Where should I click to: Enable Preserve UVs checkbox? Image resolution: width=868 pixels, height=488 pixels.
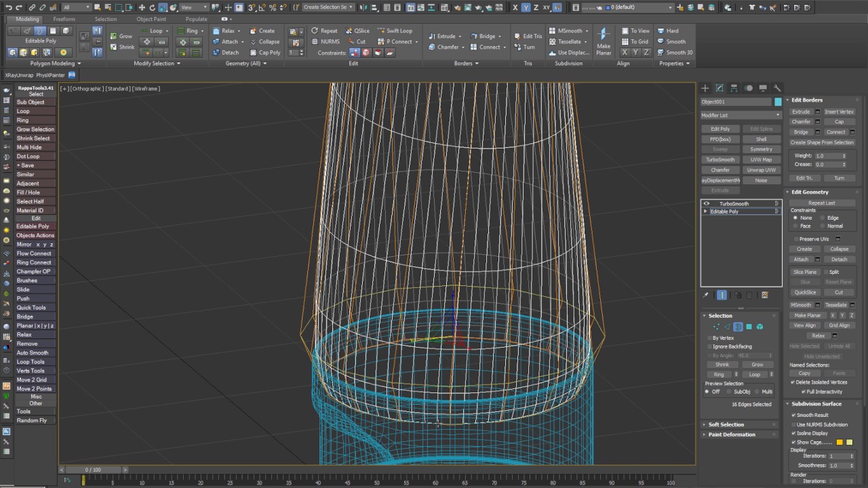(x=796, y=239)
